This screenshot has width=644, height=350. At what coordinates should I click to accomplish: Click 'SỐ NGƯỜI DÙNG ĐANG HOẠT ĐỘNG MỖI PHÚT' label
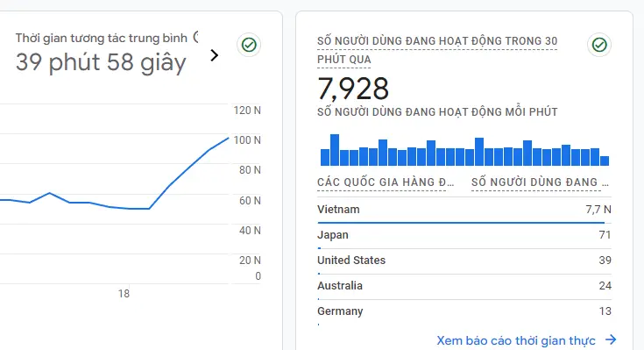click(437, 112)
